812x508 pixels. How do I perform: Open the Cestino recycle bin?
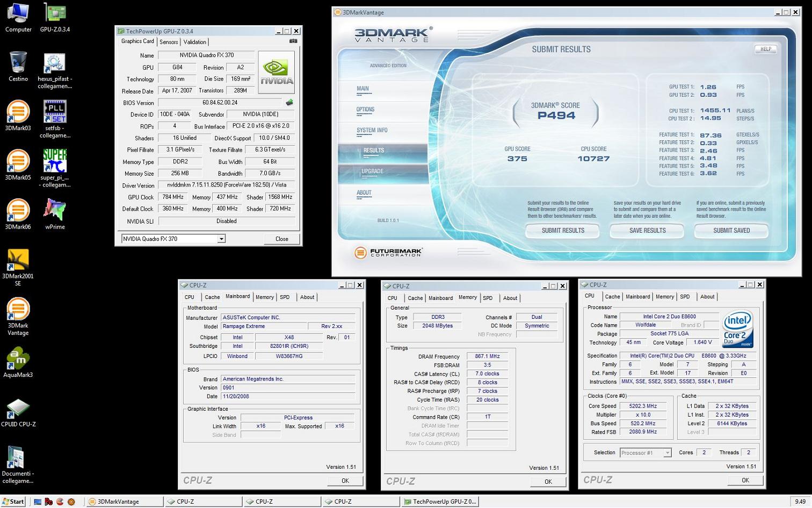coord(18,67)
